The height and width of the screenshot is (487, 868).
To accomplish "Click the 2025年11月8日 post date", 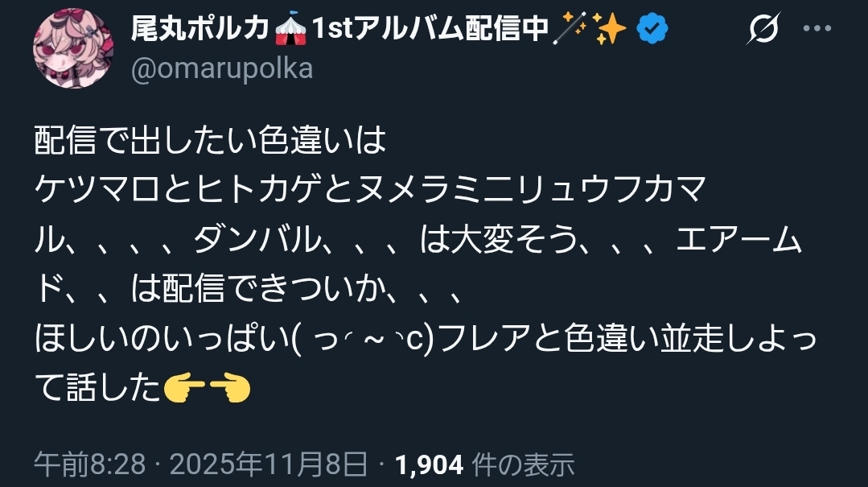I will tap(269, 464).
